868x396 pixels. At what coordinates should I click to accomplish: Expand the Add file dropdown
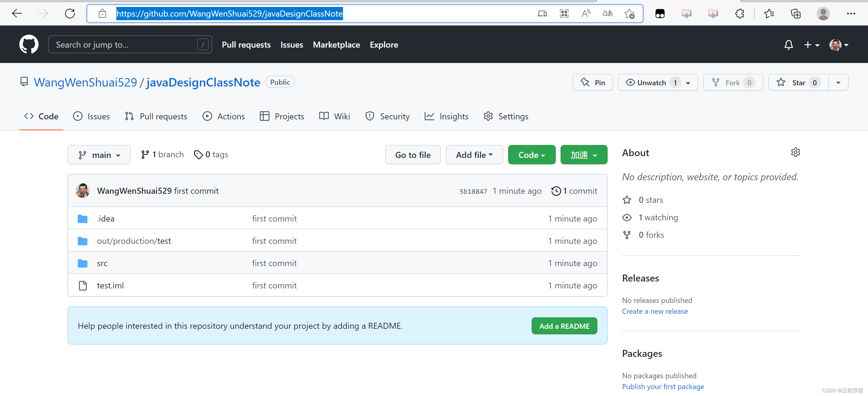pyautogui.click(x=474, y=155)
